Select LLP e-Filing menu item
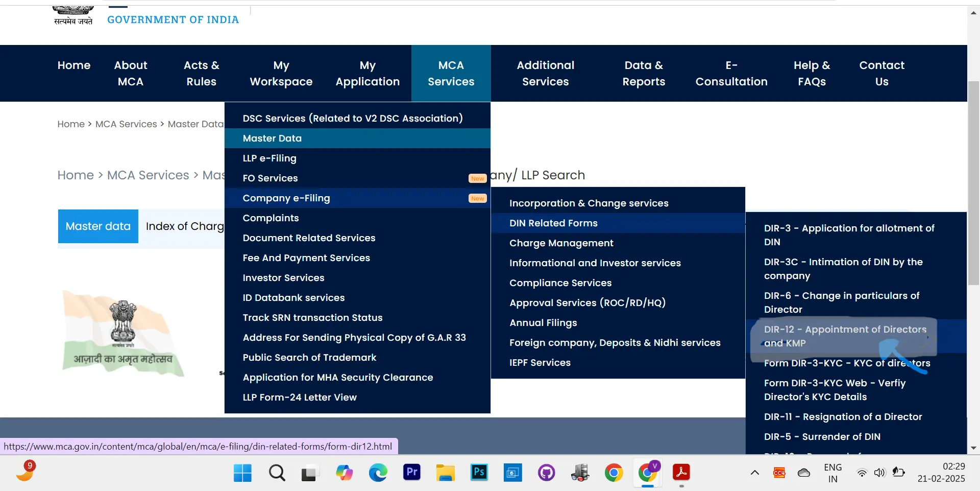 tap(357, 158)
